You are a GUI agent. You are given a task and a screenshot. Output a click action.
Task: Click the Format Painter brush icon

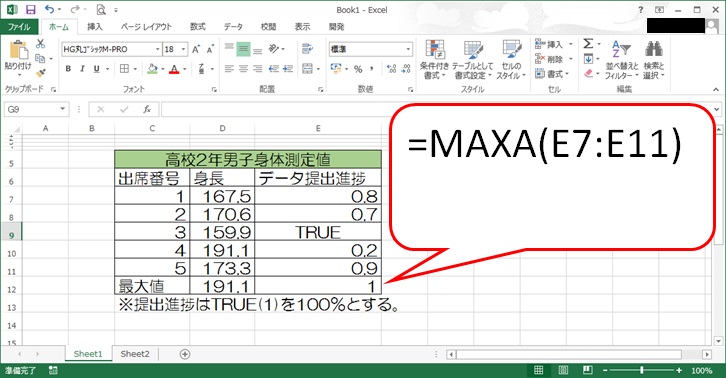(x=41, y=73)
